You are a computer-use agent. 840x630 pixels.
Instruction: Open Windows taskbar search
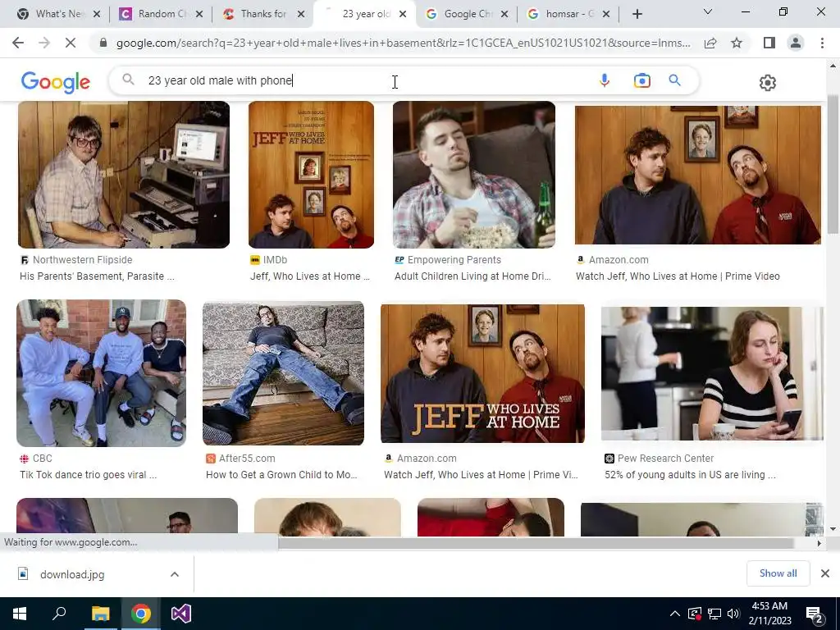tap(59, 614)
